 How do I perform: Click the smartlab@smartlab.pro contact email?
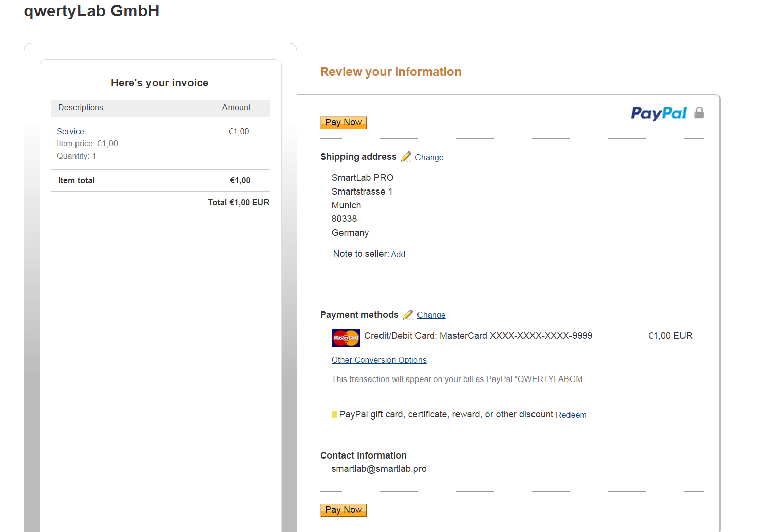point(379,469)
